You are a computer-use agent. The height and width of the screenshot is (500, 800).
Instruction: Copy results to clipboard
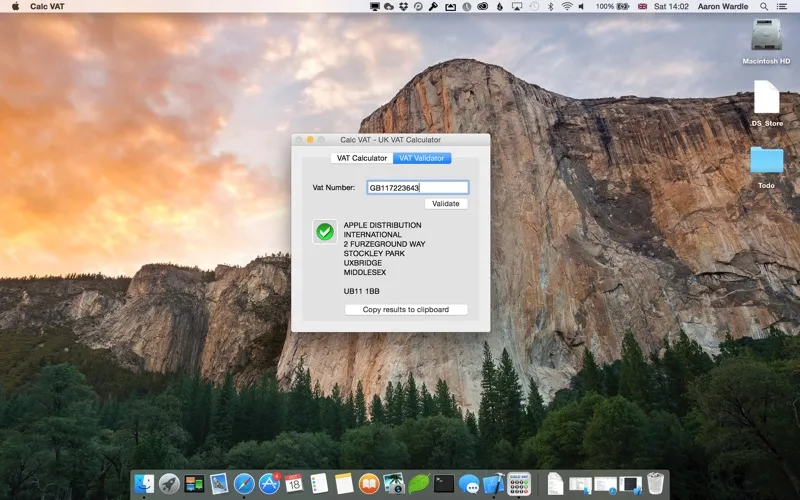406,310
